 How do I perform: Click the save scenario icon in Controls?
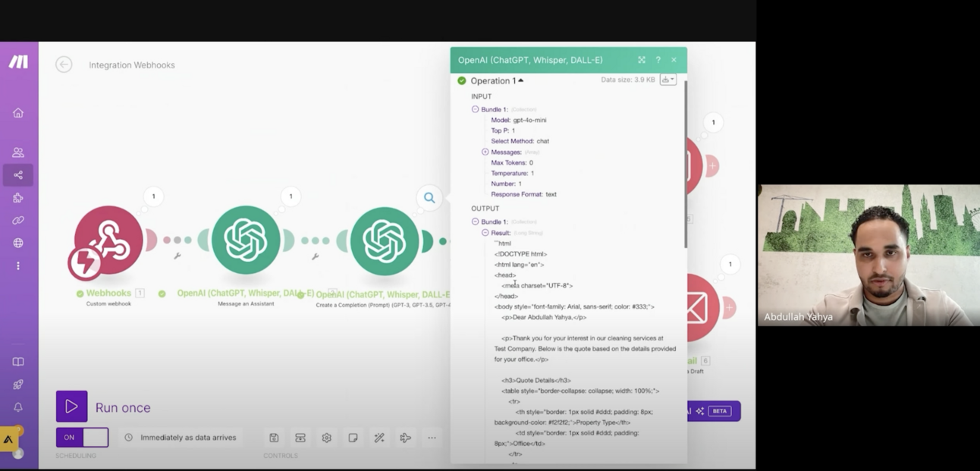[274, 438]
